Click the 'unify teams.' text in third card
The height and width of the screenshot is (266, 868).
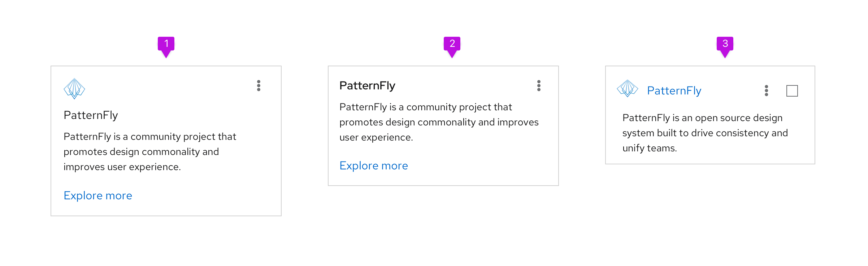(650, 148)
